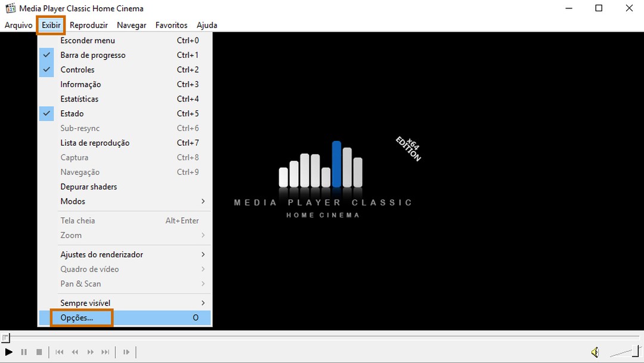This screenshot has width=644, height=363.
Task: Click the fast-forward (increase speed) icon
Action: coord(91,352)
